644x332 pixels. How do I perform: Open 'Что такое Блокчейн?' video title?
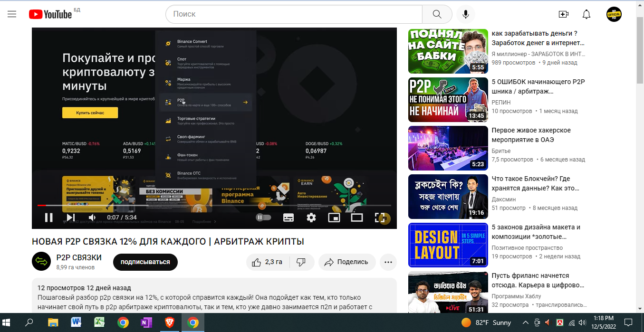(x=537, y=183)
